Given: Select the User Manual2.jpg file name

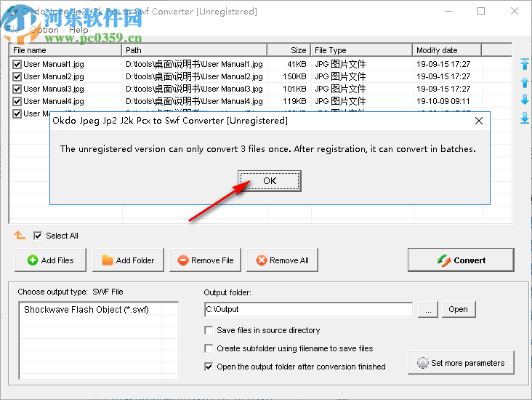Looking at the screenshot, I should tap(54, 77).
